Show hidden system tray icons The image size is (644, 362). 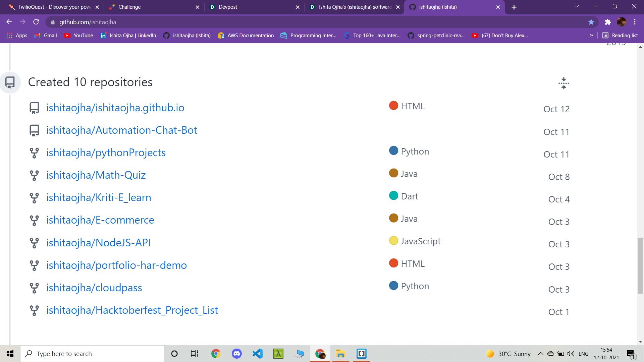tap(540, 354)
